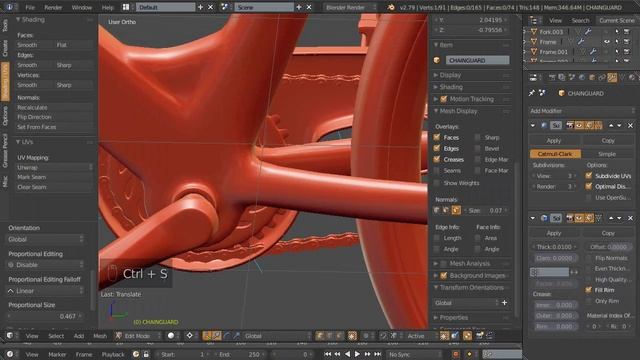
Task: Open the Mesh menu in viewport header
Action: pos(100,336)
